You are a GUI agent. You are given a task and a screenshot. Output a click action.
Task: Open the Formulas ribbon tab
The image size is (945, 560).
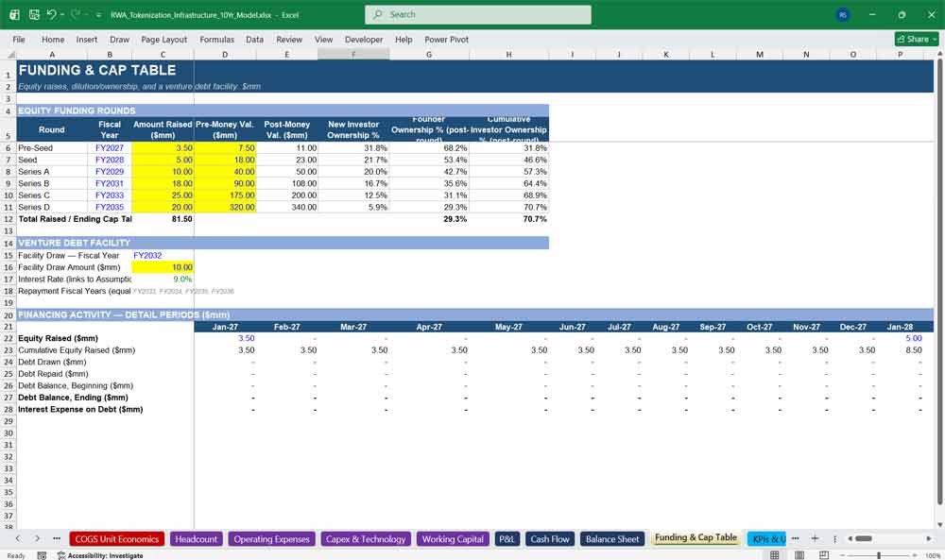[216, 39]
